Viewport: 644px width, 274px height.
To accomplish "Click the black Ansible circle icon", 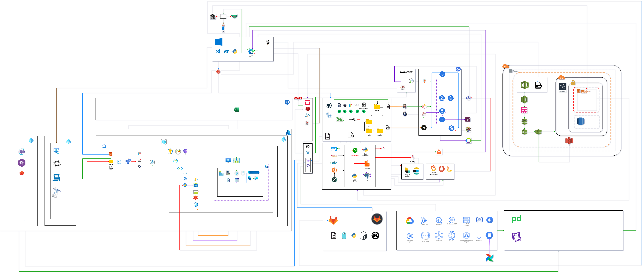I will (x=424, y=128).
